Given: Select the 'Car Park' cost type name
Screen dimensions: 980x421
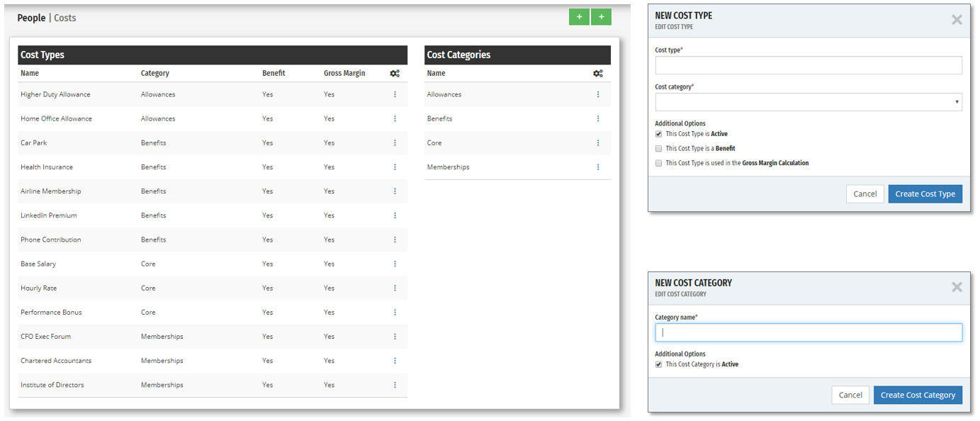Looking at the screenshot, I should point(34,142).
